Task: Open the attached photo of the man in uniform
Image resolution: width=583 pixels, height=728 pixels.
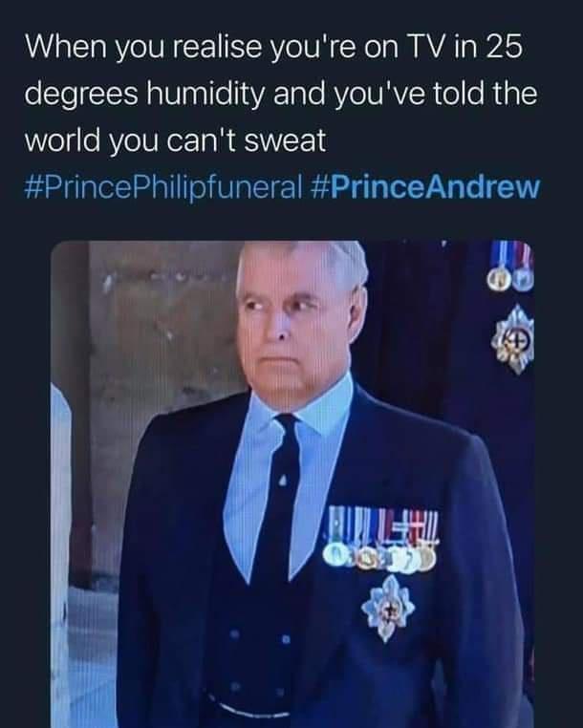Action: pos(292,483)
